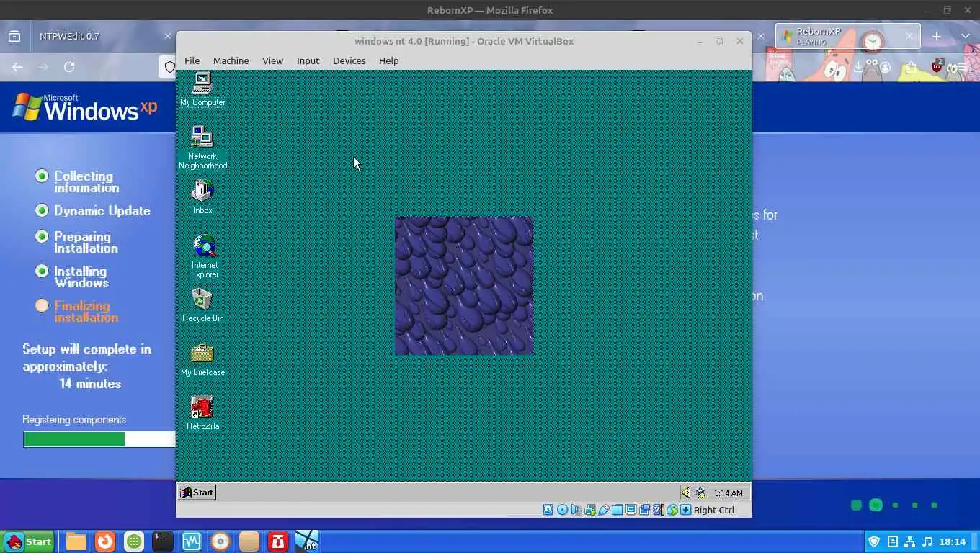Open Firefox downloads panel

[858, 67]
